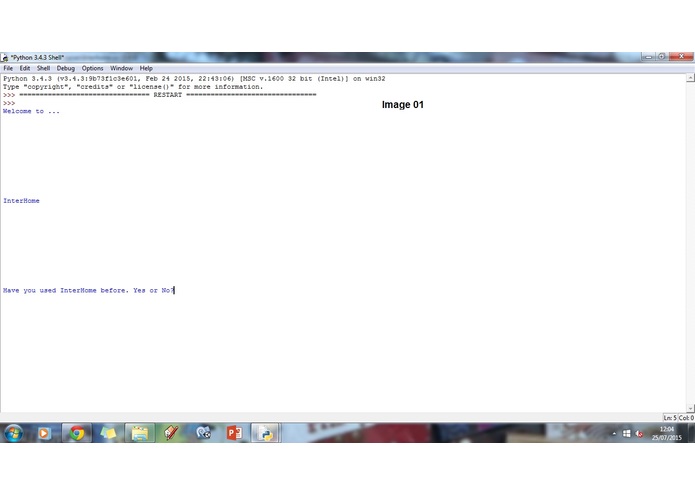Screen dimensions: 695x494
Task: Click the volume speaker tray icon
Action: [x=639, y=434]
